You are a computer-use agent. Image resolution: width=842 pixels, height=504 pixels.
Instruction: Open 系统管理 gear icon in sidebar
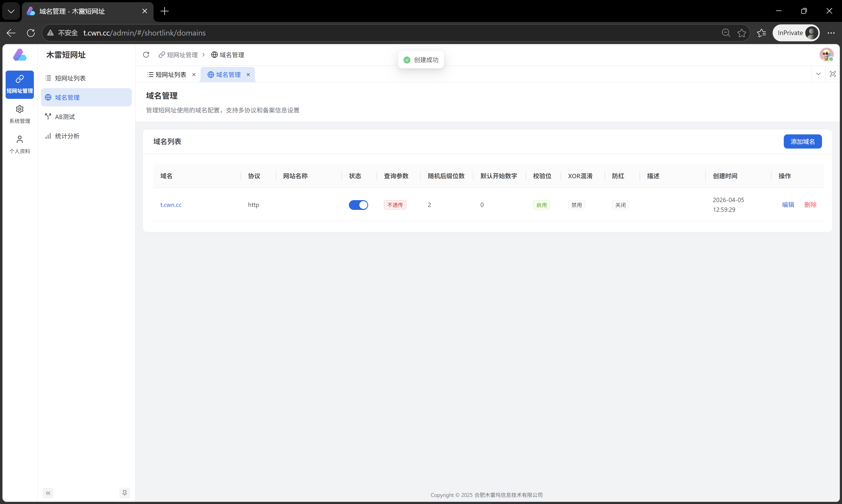click(20, 109)
